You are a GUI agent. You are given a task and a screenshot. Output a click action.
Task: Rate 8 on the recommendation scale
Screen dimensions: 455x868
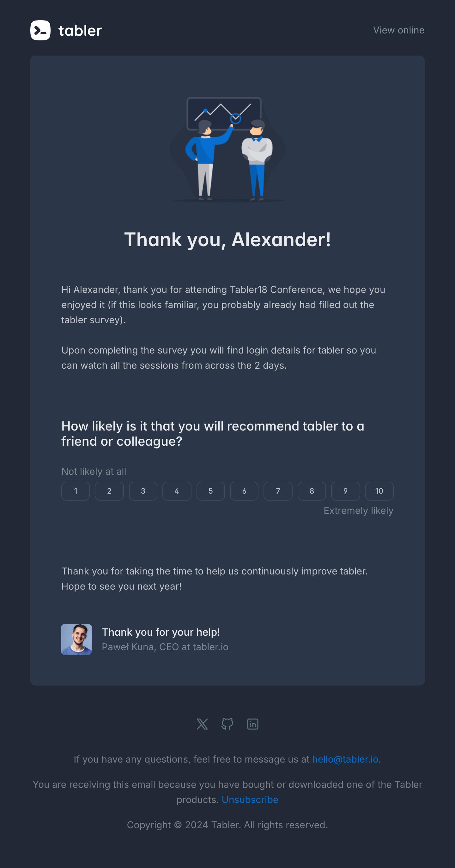tap(312, 491)
